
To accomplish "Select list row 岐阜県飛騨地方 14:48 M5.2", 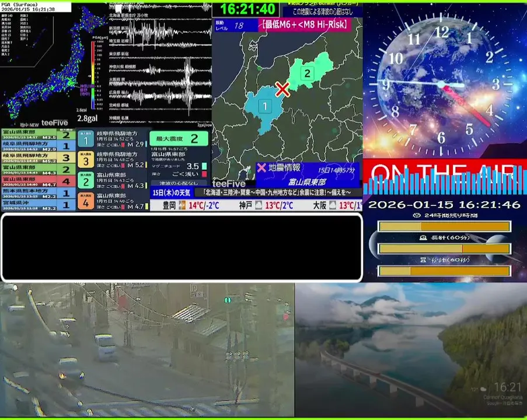I will (38, 157).
